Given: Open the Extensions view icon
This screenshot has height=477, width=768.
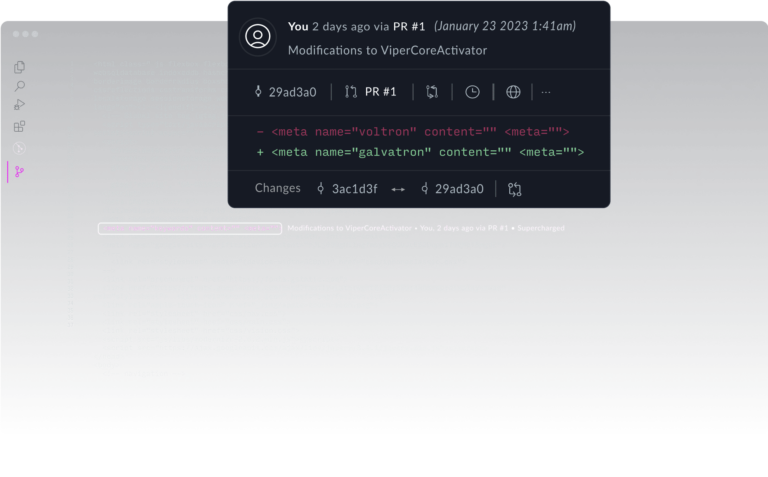Looking at the screenshot, I should click(19, 126).
